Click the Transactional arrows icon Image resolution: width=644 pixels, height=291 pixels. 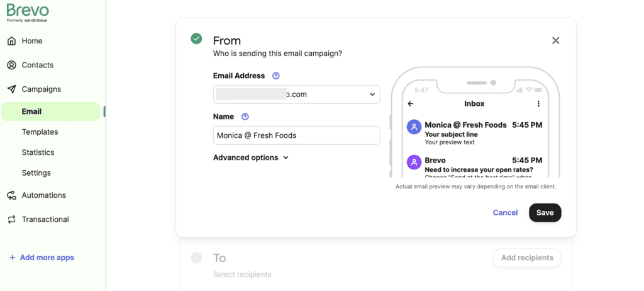[12, 219]
